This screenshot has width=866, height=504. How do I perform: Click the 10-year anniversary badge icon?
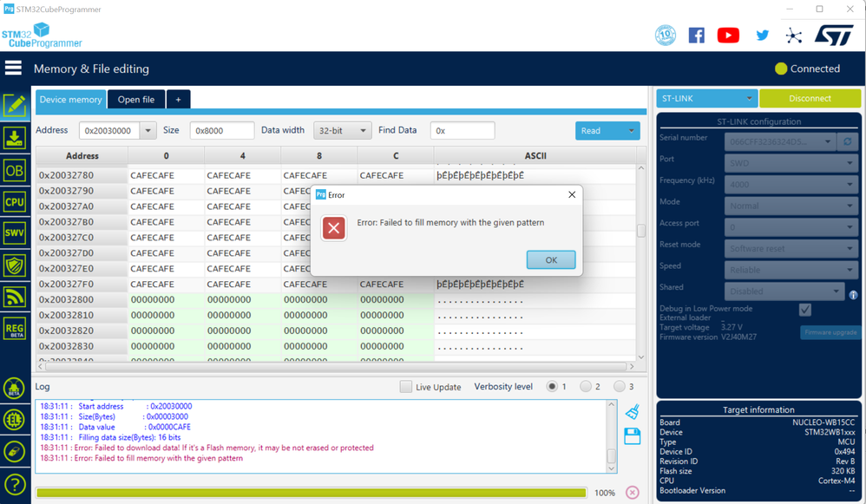tap(666, 36)
